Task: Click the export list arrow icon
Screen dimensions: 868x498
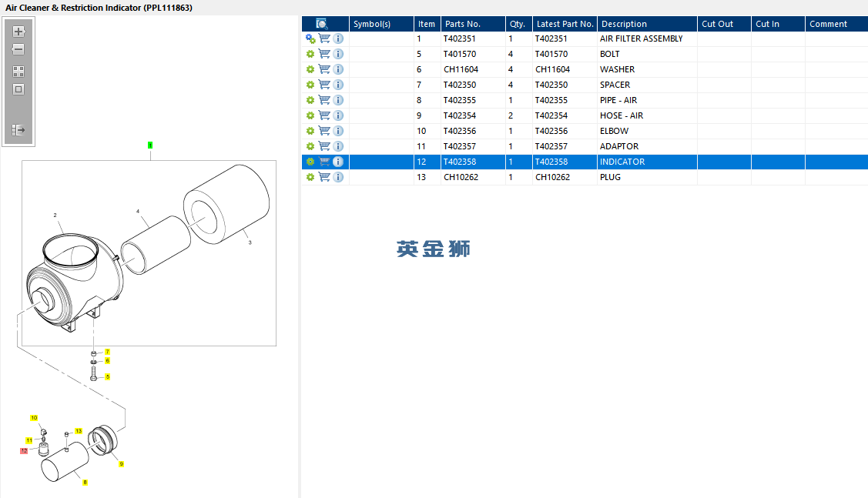Action: [x=18, y=130]
